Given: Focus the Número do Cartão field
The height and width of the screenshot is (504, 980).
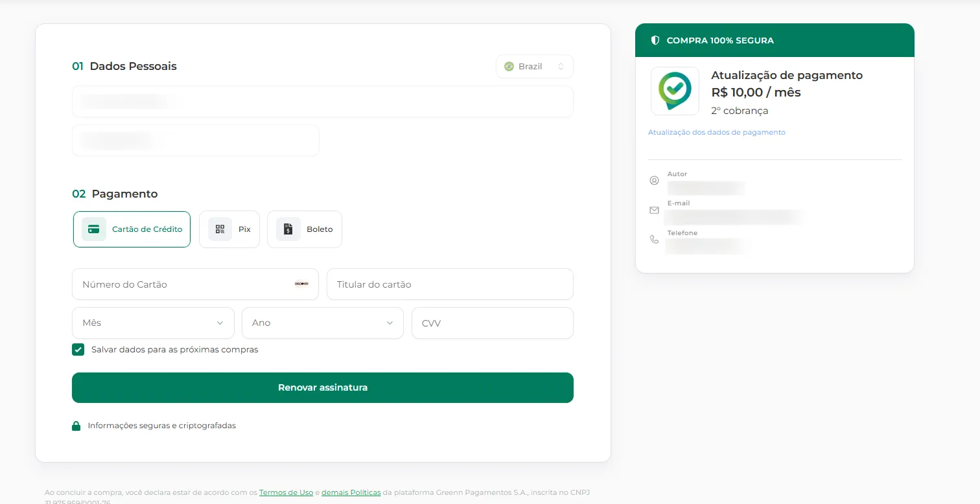Looking at the screenshot, I should tap(195, 284).
